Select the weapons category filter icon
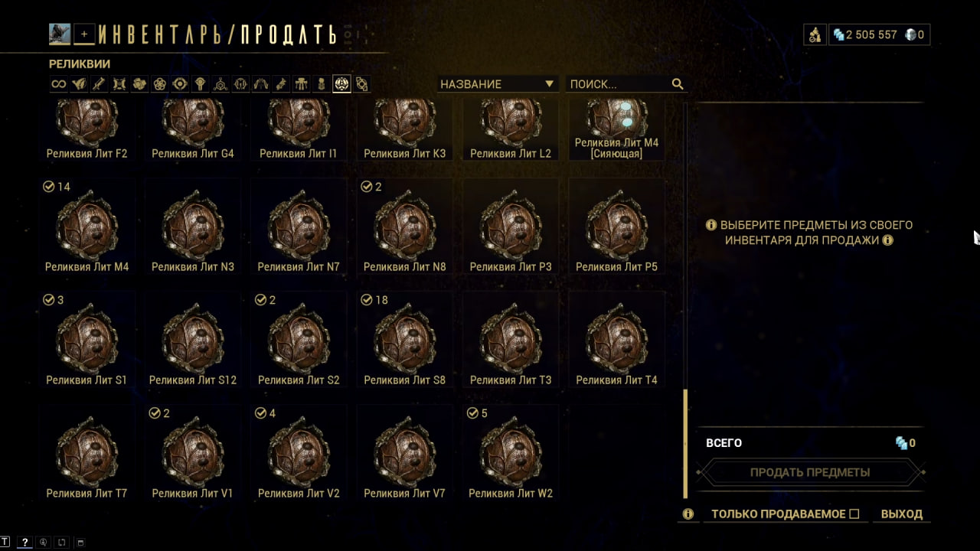This screenshot has height=551, width=980. [99, 84]
